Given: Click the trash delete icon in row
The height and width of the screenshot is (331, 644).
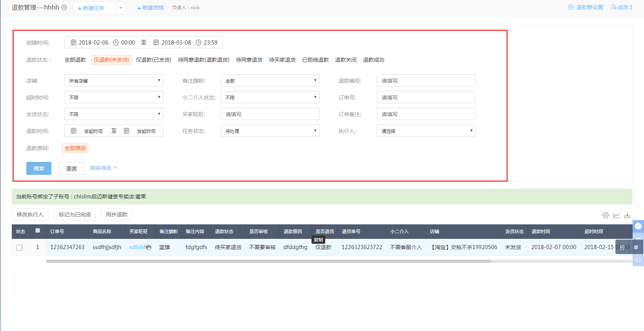Looking at the screenshot, I should tap(636, 247).
